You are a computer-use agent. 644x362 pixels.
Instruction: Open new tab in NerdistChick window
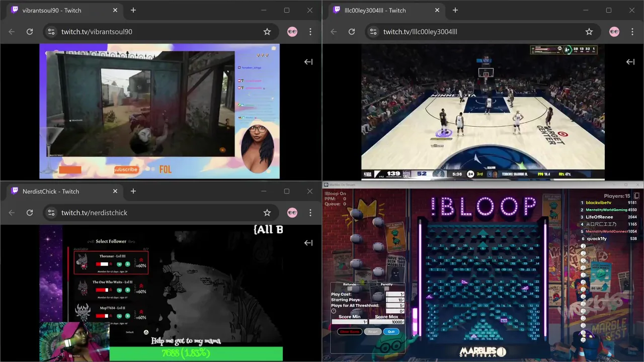133,191
